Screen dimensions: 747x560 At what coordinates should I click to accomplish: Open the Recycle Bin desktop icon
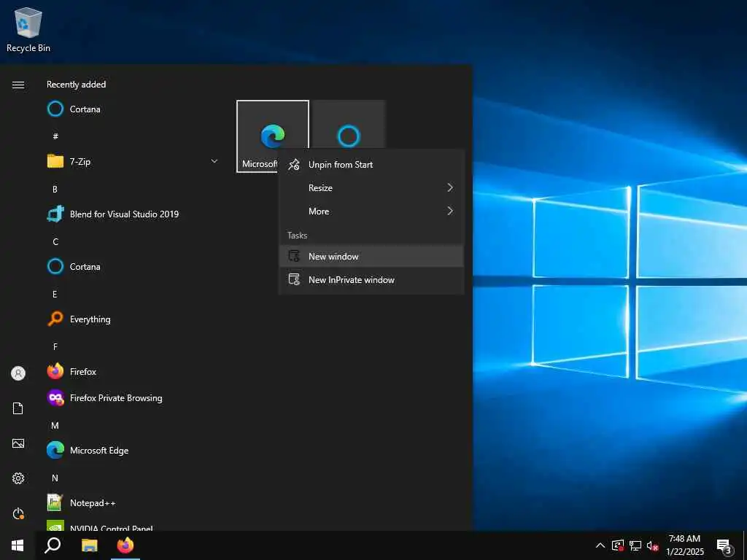[x=28, y=30]
